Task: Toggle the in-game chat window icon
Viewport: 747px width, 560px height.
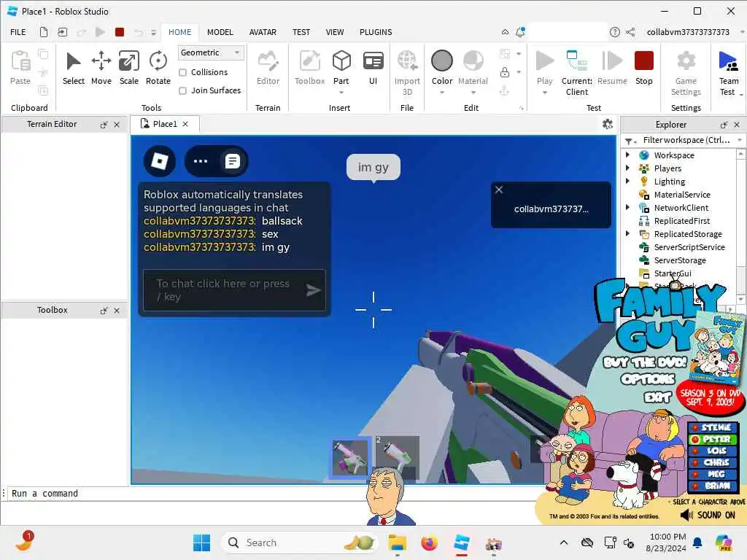Action: [232, 161]
